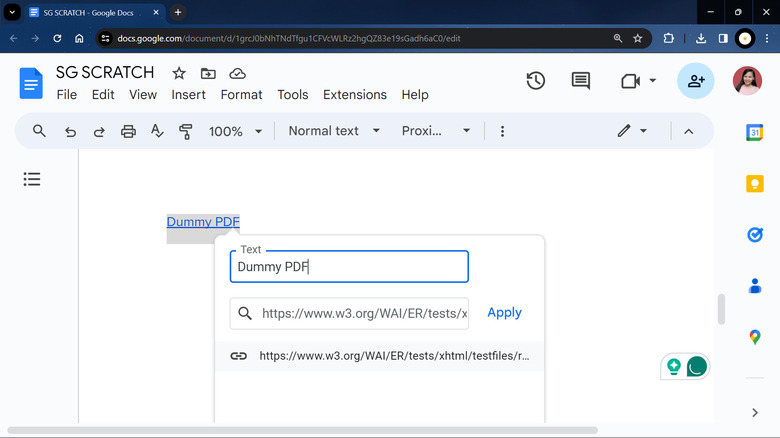Open the Chrome three-dot menu

click(x=767, y=38)
